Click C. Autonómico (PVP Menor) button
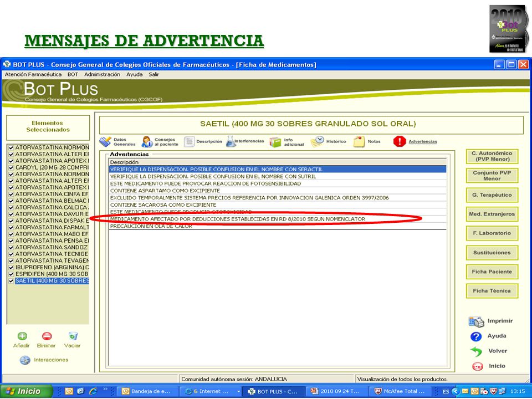Screen dimensions: 532x399 [492, 156]
